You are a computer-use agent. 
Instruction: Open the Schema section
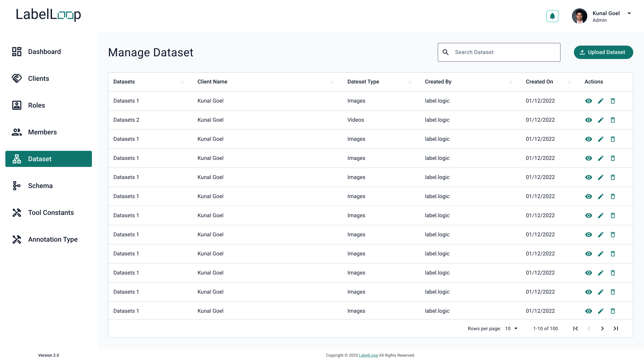pyautogui.click(x=49, y=186)
